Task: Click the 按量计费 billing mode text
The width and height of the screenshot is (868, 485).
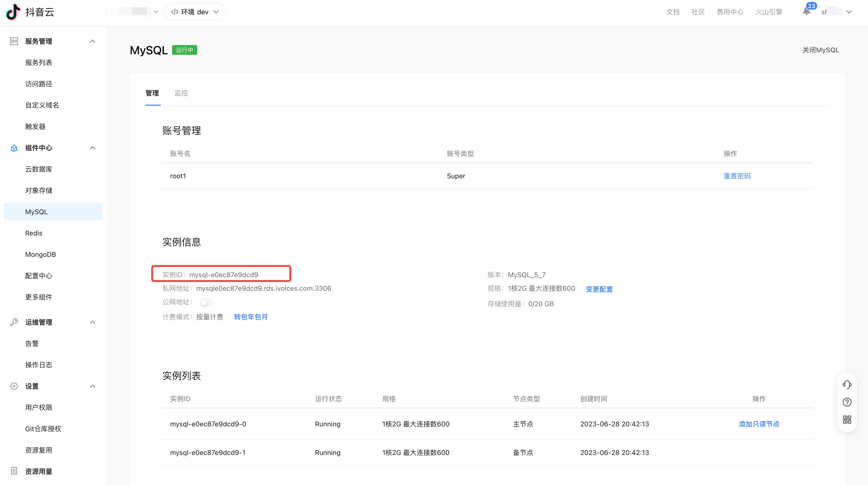Action: 210,317
